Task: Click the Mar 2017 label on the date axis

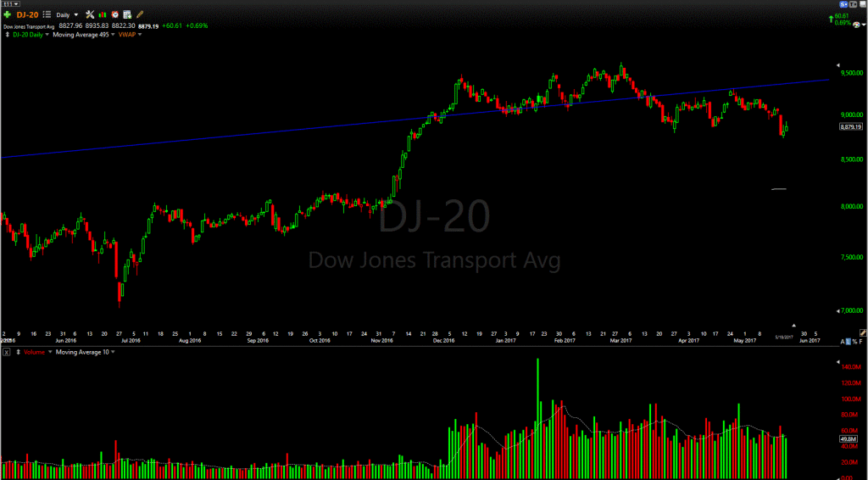Action: click(621, 340)
